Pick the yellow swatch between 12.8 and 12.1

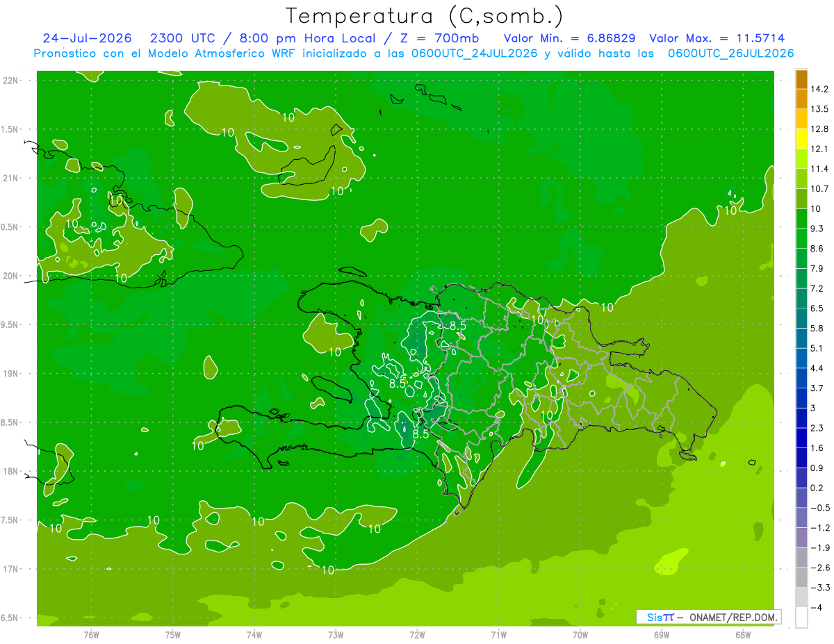point(801,138)
